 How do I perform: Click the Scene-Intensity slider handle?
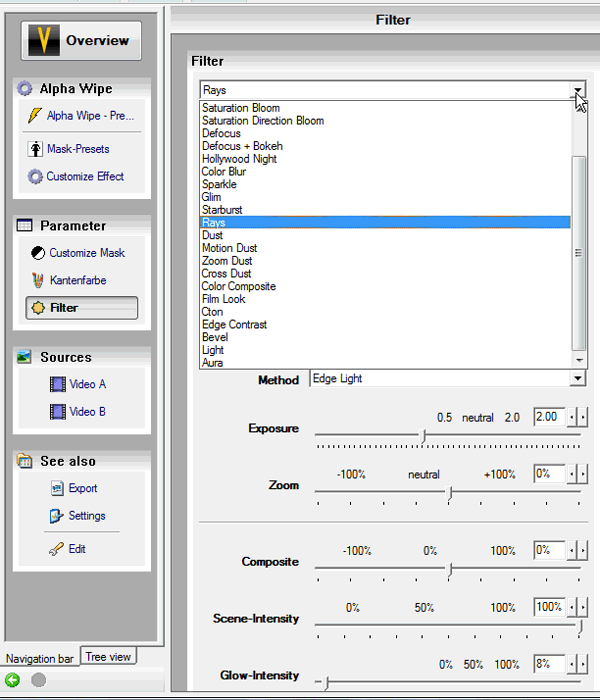[x=580, y=626]
